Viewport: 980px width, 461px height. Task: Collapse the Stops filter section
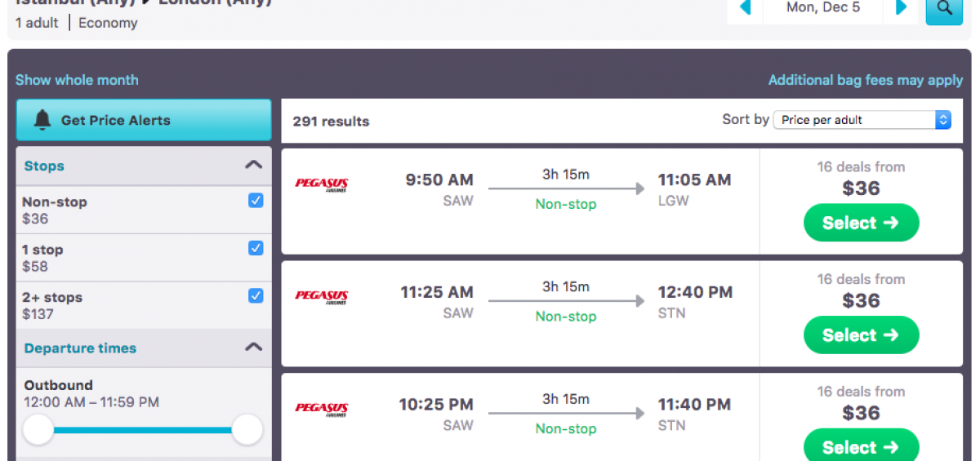pos(254,165)
